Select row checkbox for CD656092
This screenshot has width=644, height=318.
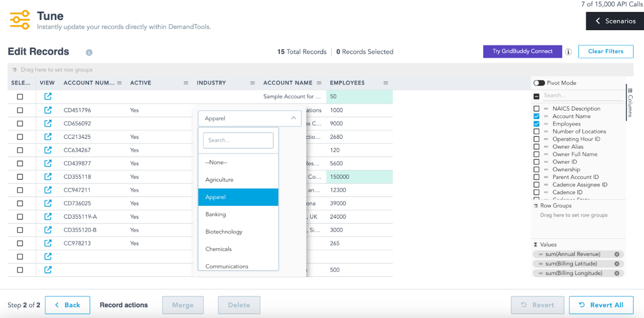coord(20,124)
